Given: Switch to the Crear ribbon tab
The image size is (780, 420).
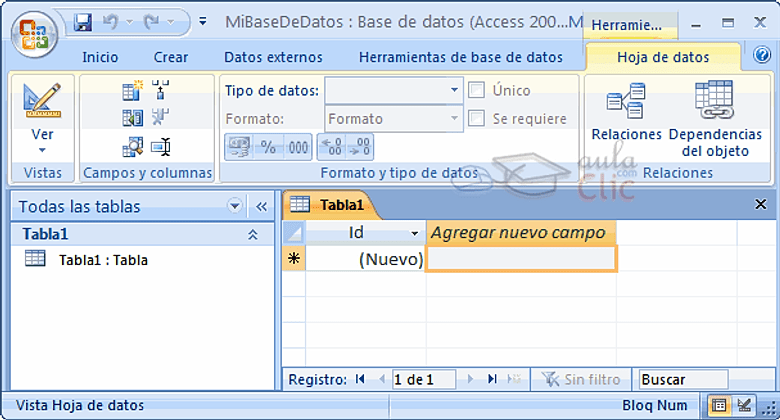Looking at the screenshot, I should point(171,57).
